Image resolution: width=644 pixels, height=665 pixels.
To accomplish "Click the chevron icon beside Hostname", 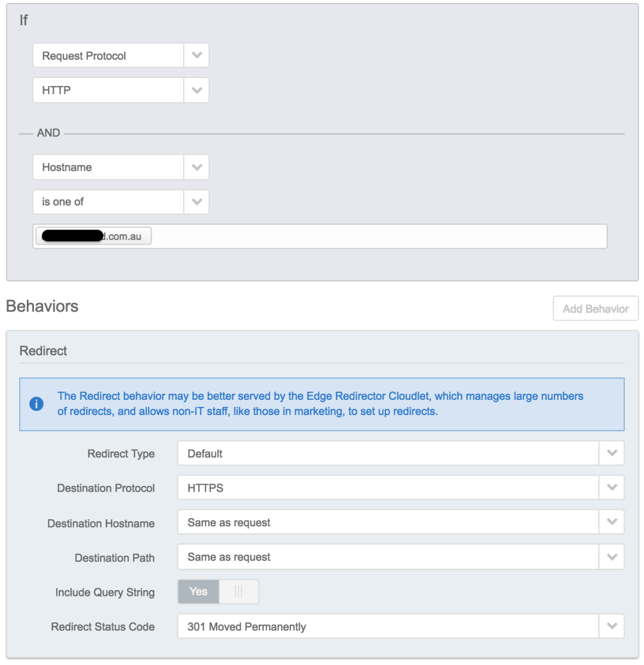I will (197, 167).
